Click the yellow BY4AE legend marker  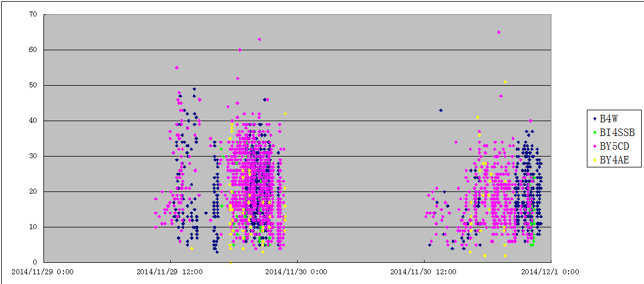(595, 161)
